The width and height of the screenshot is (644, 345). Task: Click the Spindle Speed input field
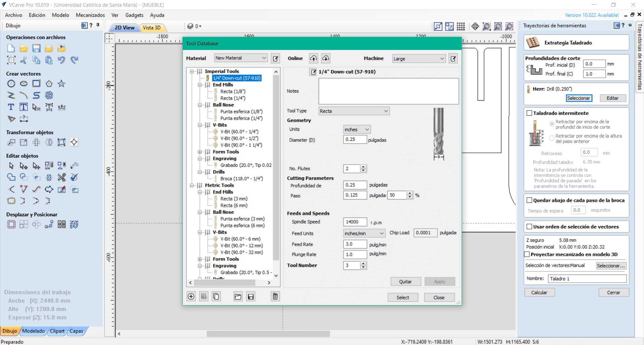click(x=355, y=222)
